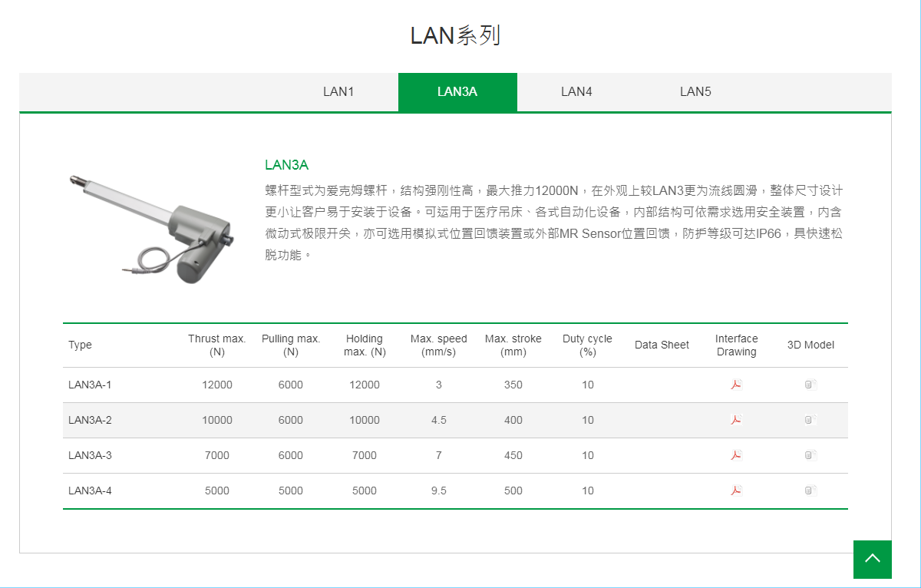
Task: Download PDF datasheet for LAN3A-2
Action: [736, 420]
